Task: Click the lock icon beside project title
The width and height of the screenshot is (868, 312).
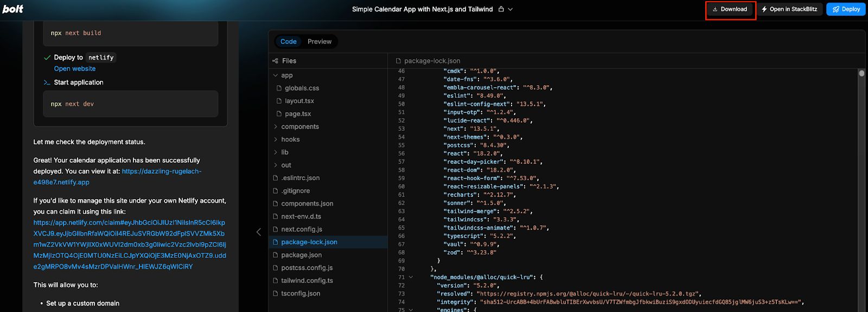Action: tap(501, 9)
